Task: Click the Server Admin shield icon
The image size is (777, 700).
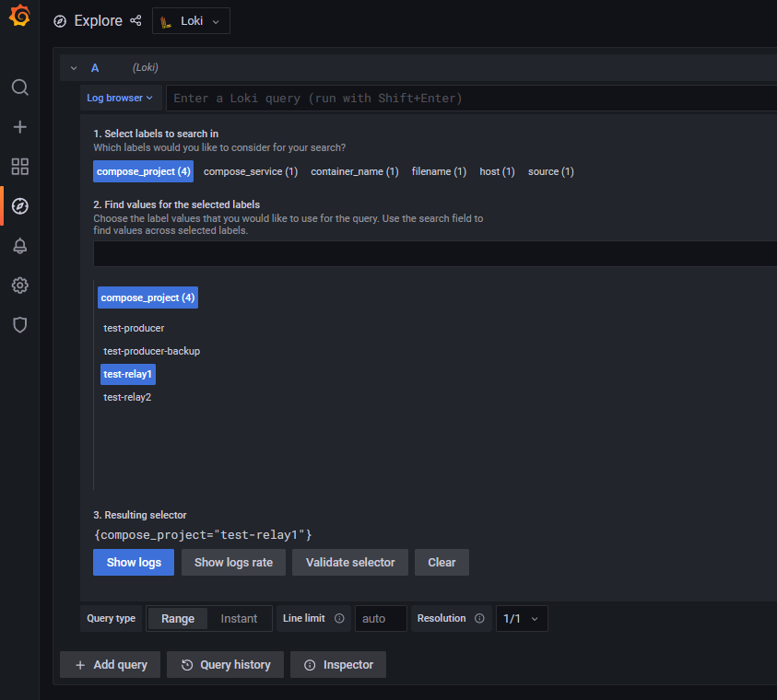Action: (19, 325)
